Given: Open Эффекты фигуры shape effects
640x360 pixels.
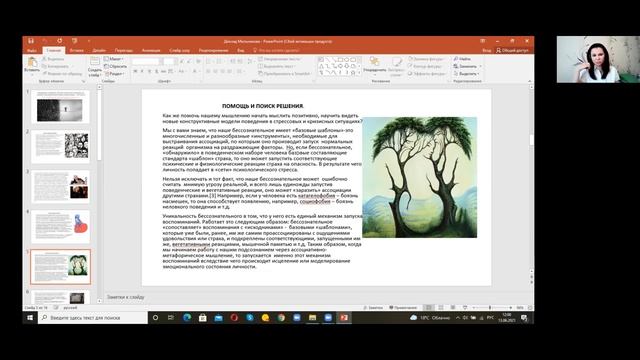Looking at the screenshot, I should click(x=427, y=73).
